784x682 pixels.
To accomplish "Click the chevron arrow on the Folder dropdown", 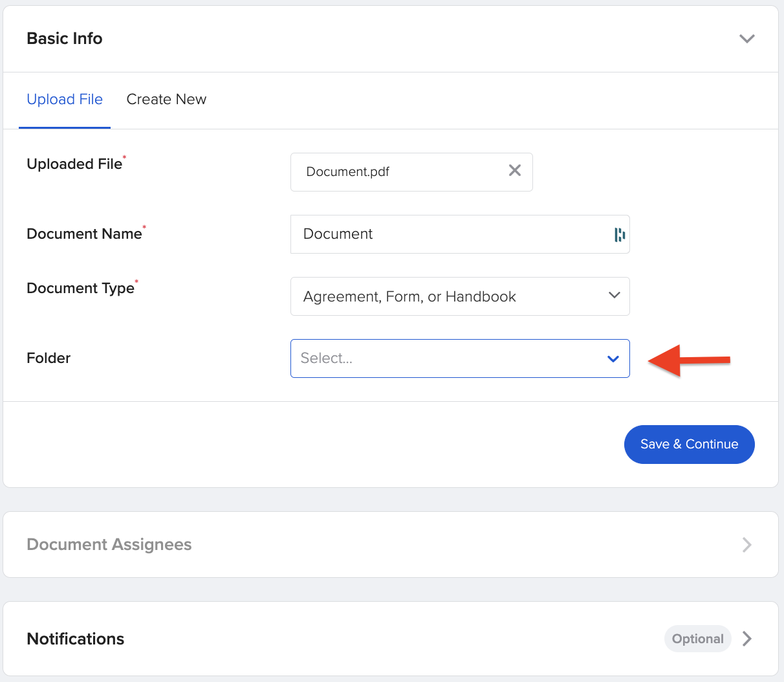I will click(613, 358).
